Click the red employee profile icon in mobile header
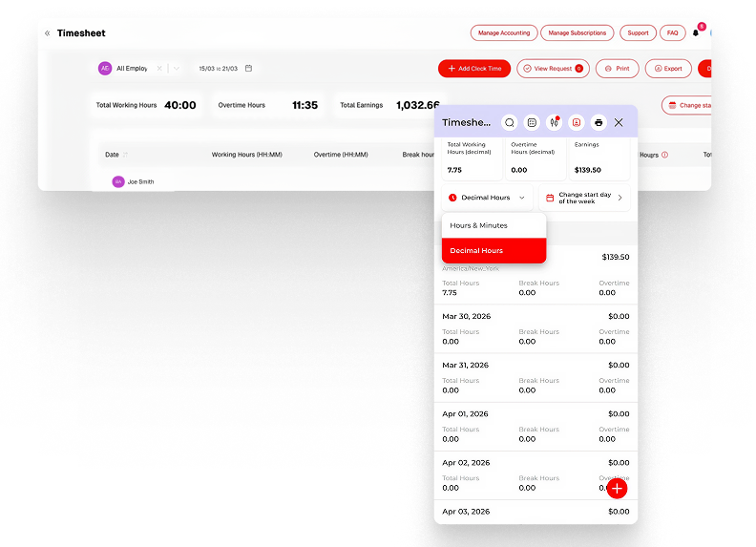Image resolution: width=756 pixels, height=547 pixels. coord(576,122)
